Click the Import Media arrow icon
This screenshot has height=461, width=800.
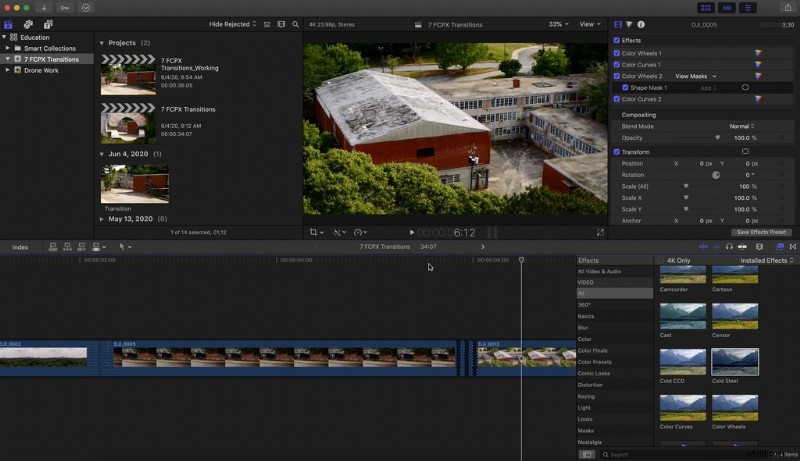click(44, 8)
